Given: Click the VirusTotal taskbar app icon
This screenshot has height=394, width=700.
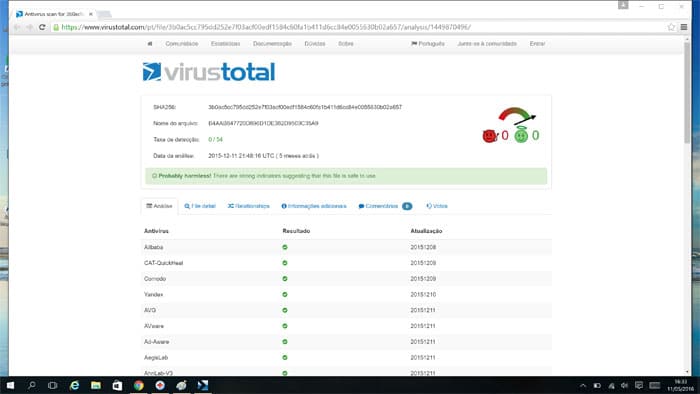Looking at the screenshot, I should pos(203,385).
